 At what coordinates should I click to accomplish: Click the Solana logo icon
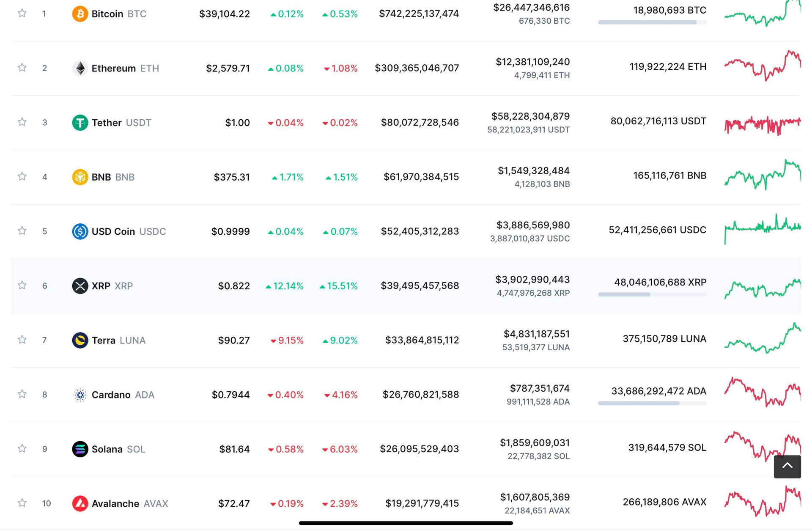click(x=80, y=449)
